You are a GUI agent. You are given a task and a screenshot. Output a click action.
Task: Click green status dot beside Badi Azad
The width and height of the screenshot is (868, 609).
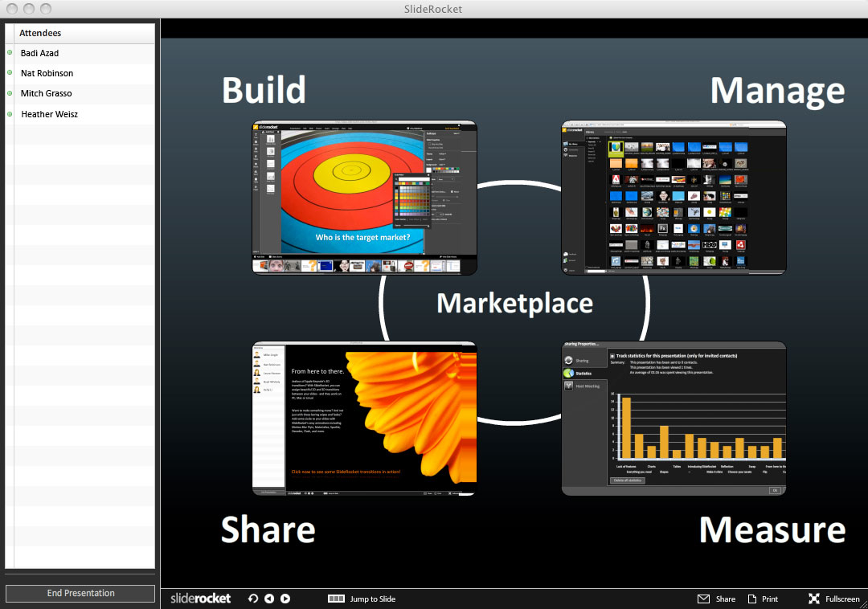10,52
